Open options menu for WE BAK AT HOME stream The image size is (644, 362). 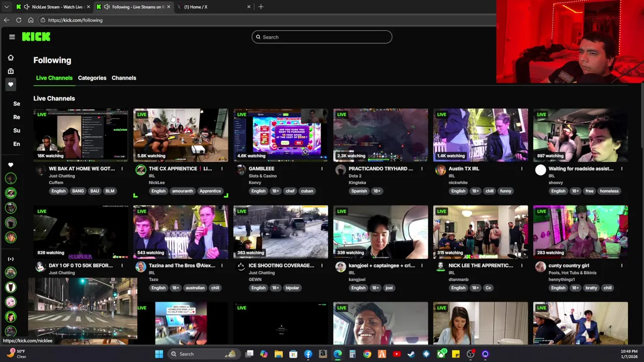pos(122,168)
